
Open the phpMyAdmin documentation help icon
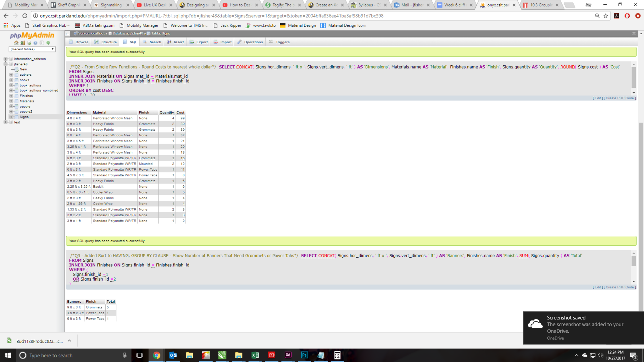click(35, 43)
